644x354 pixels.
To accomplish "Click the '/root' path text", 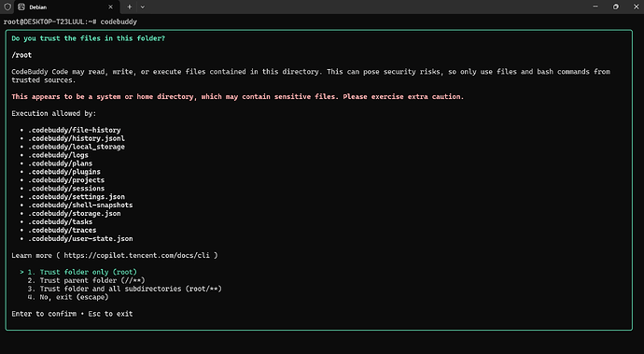I will click(x=21, y=55).
